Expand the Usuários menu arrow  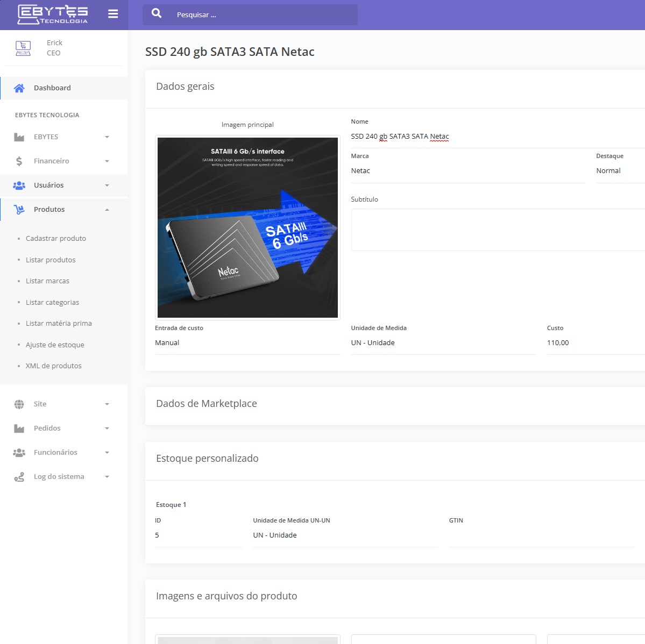[x=107, y=185]
